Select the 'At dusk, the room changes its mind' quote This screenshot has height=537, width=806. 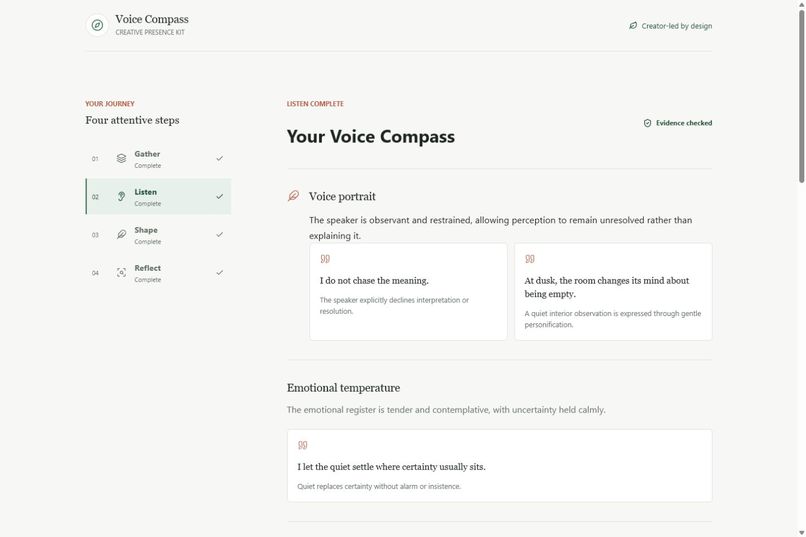(x=607, y=287)
